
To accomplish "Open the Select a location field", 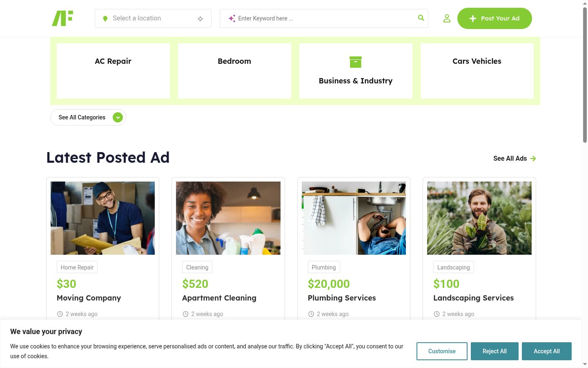I will (x=153, y=18).
